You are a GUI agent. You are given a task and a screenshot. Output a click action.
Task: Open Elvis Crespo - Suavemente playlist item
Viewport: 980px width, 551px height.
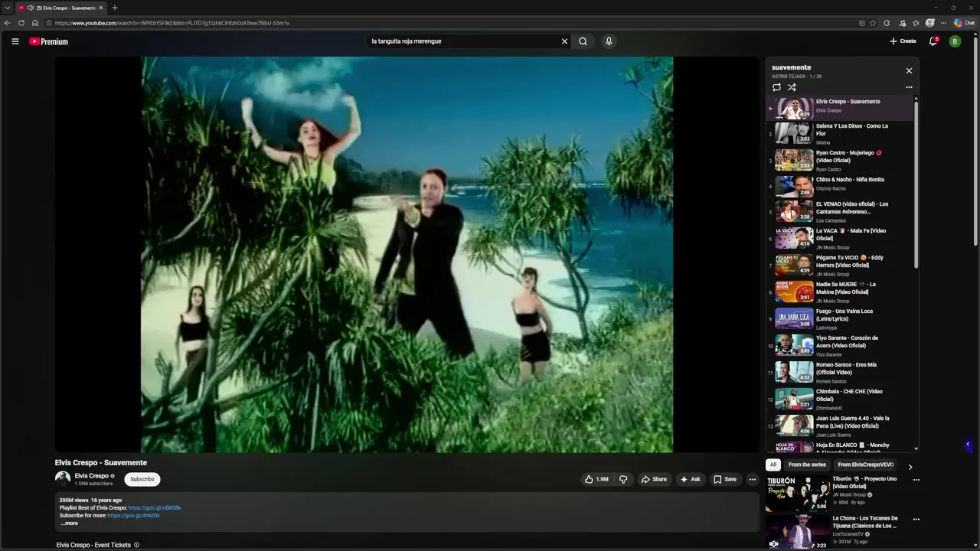pos(840,108)
